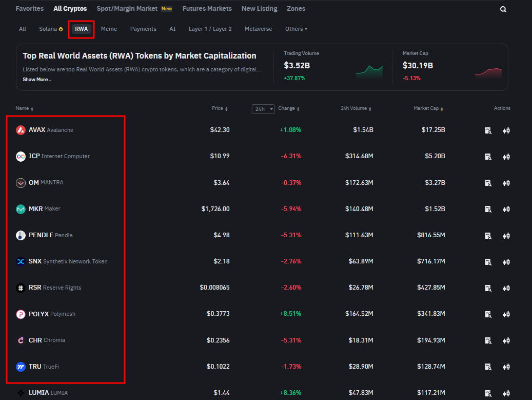Filter by the Metaverse category
Image resolution: width=532 pixels, height=400 pixels.
point(258,29)
